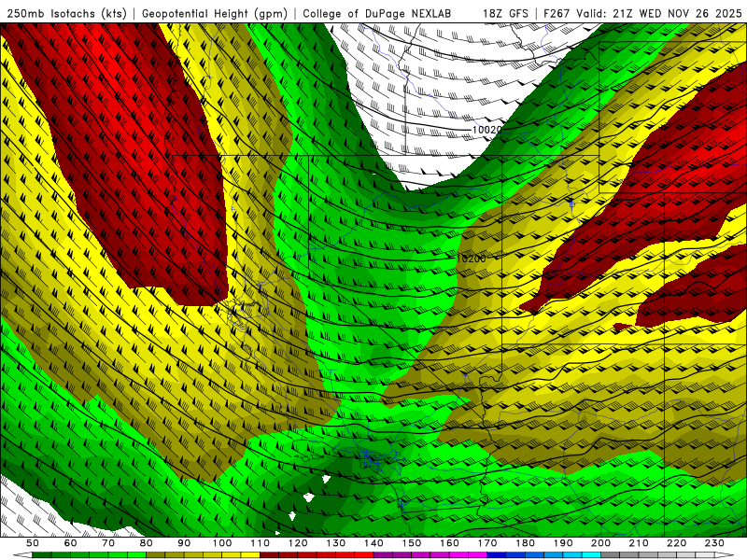
Task: Click the 180 value on the color scale
Action: [526, 543]
